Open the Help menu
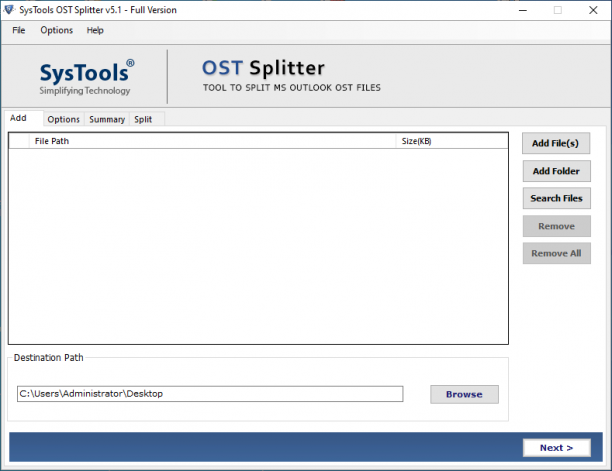This screenshot has width=612, height=471. (95, 30)
